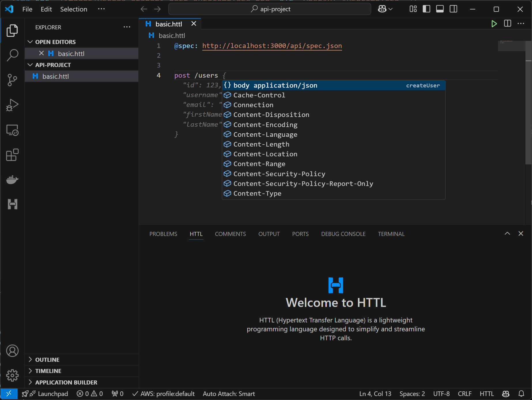The image size is (532, 400).
Task: Click the api-project command center search box
Action: [x=270, y=9]
